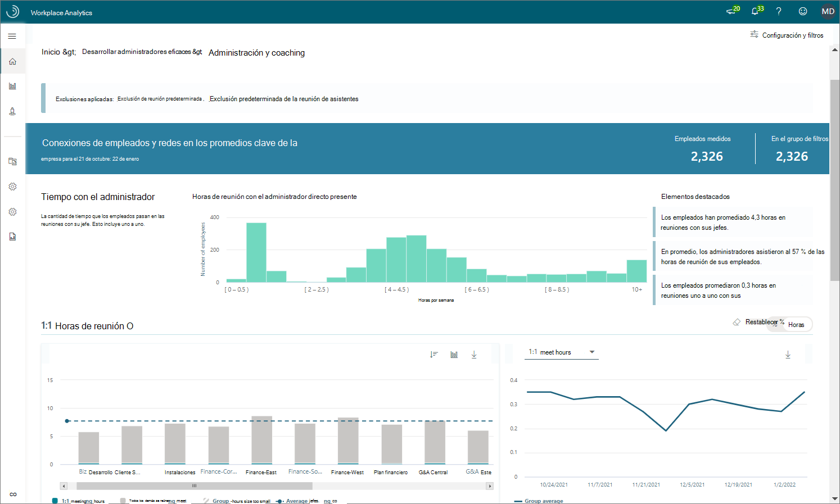Select the Finance-East bar

coord(262,440)
